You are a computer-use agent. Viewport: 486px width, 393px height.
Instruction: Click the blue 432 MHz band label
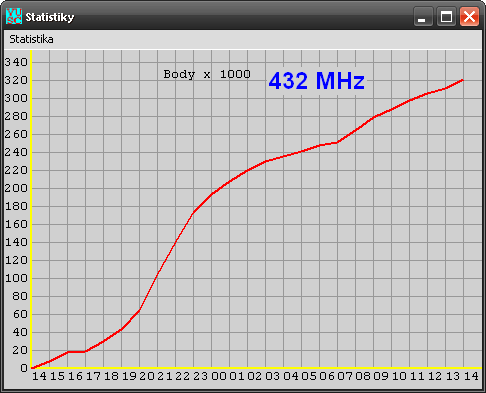tap(317, 81)
